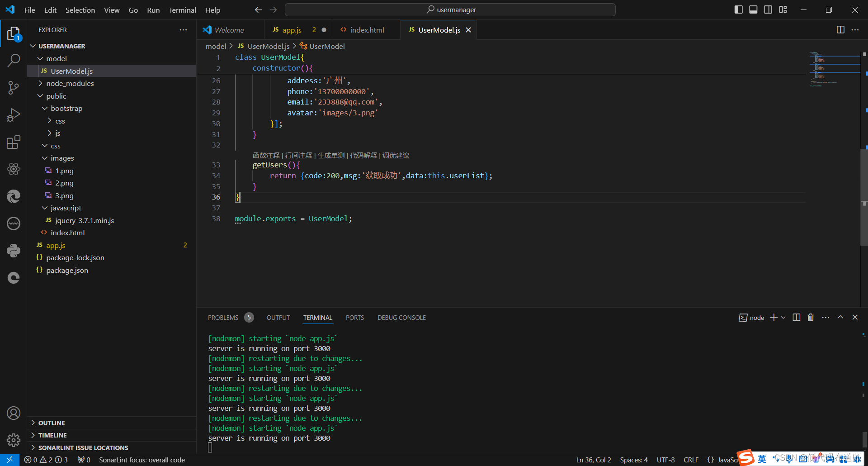868x466 pixels.
Task: Go back in navigation history
Action: point(258,10)
